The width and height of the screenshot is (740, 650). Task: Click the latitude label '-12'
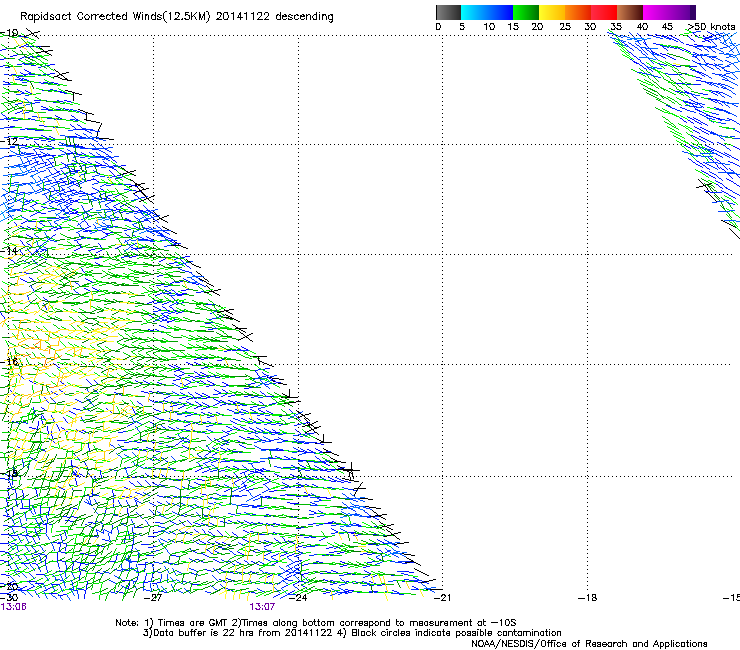pos(9,142)
